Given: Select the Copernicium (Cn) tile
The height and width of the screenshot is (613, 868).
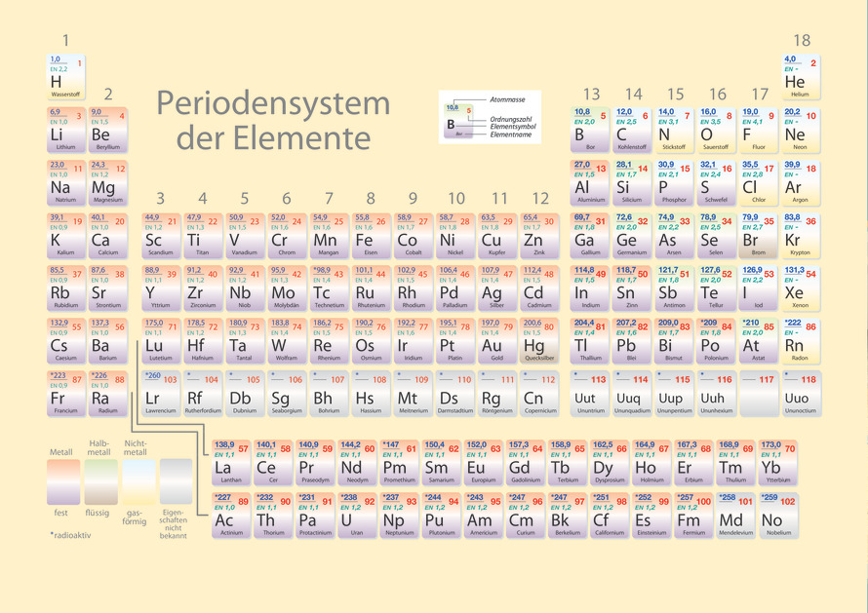Looking at the screenshot, I should point(539,394).
